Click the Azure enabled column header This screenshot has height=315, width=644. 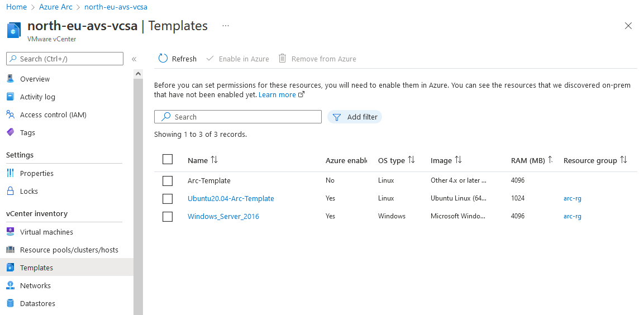(346, 160)
